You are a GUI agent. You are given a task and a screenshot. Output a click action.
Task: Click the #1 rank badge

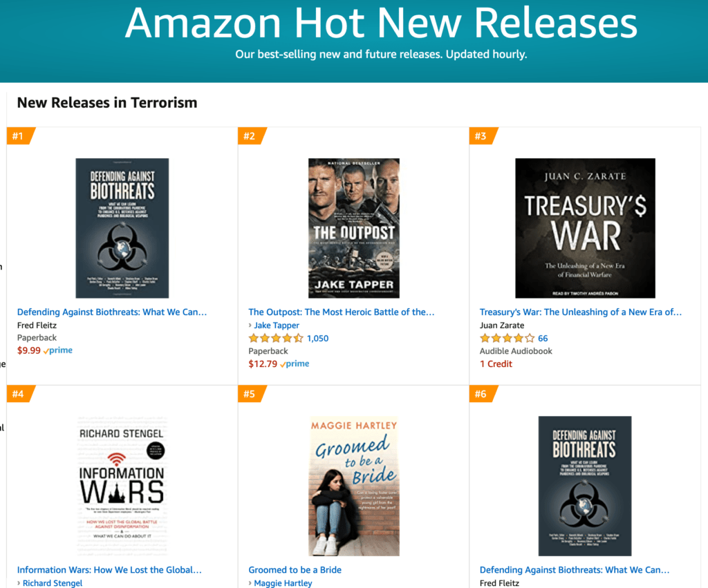point(18,136)
